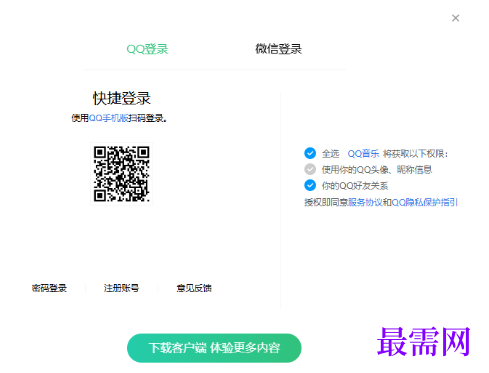Click 注册账号 to register

pyautogui.click(x=121, y=288)
